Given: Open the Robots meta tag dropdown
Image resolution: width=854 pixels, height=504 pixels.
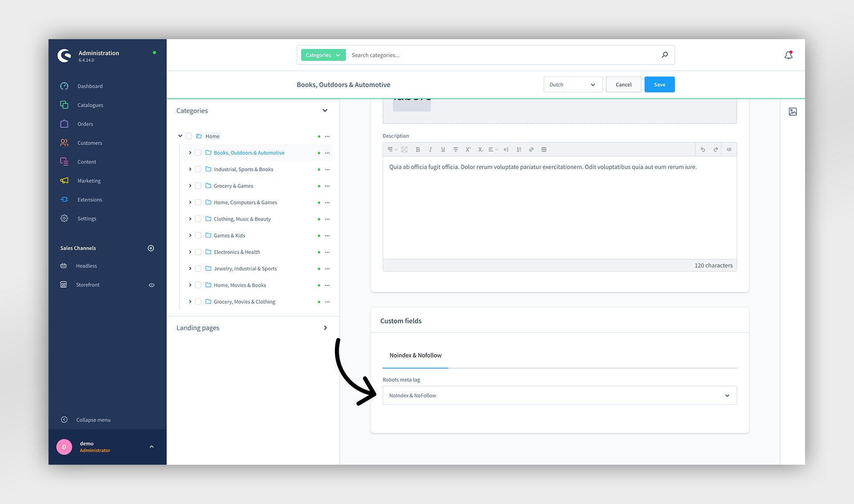Looking at the screenshot, I should pos(560,395).
